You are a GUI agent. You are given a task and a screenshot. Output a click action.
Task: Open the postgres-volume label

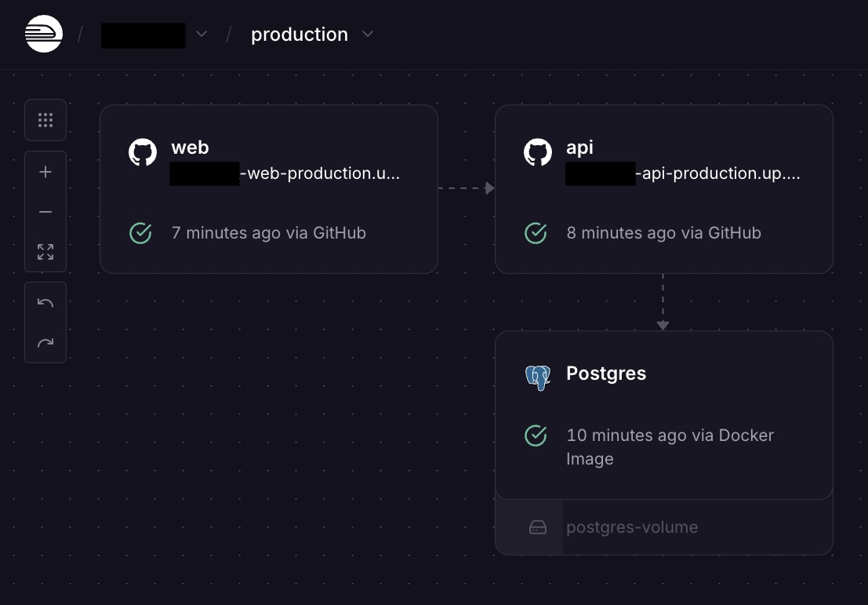632,527
